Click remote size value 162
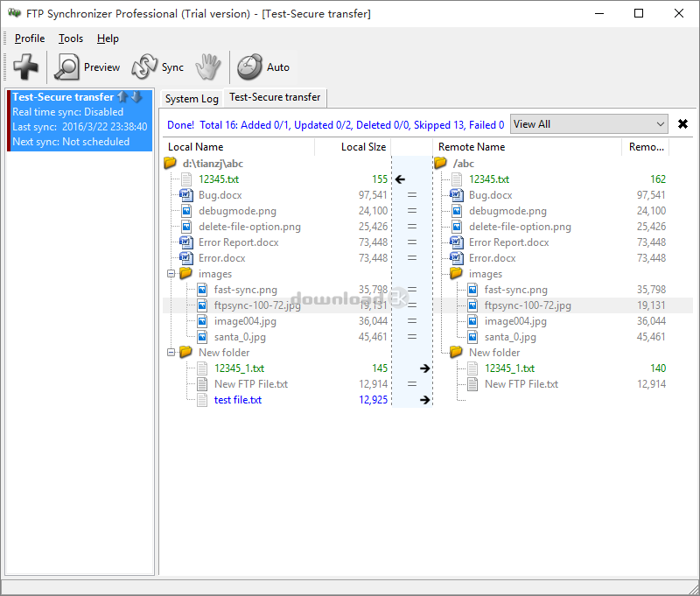 coord(658,179)
